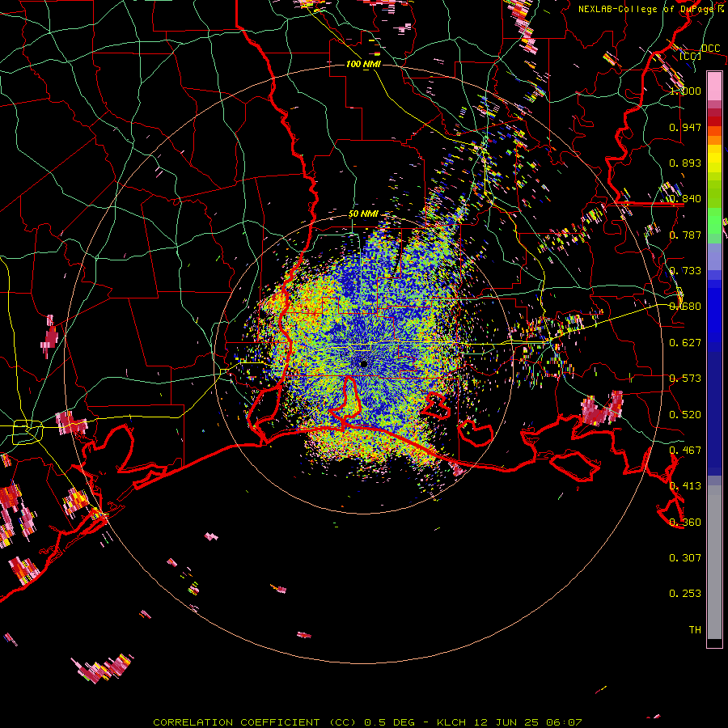Select the 0.680 scale value
This screenshot has width=728, height=728.
coord(685,307)
